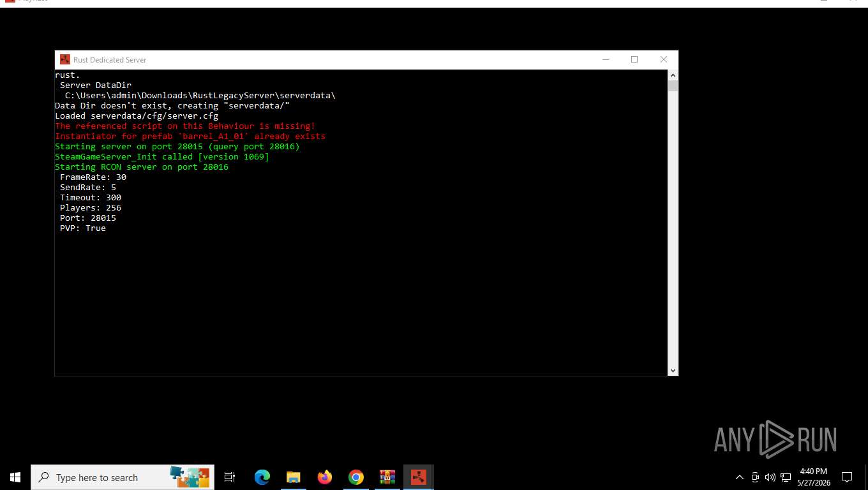The height and width of the screenshot is (490, 868).
Task: Click the serverdata path line
Action: coord(200,96)
